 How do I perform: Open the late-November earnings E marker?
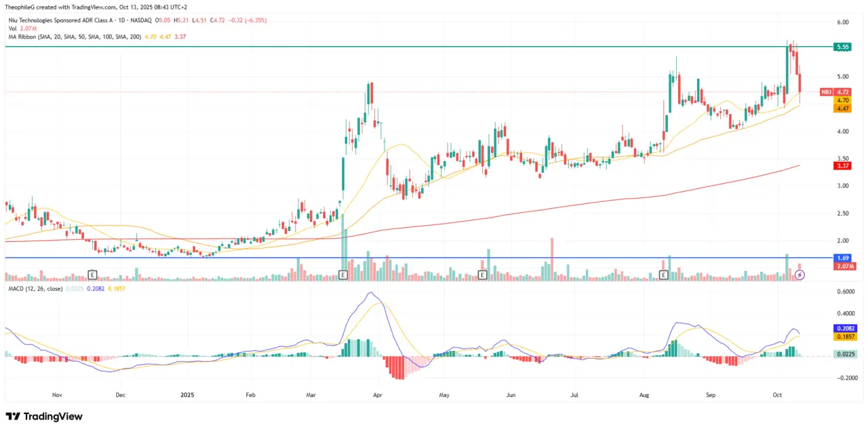(x=92, y=274)
